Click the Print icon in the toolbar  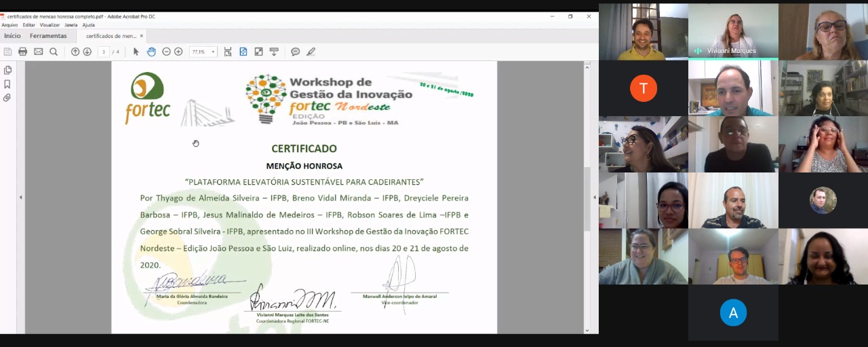pyautogui.click(x=22, y=52)
